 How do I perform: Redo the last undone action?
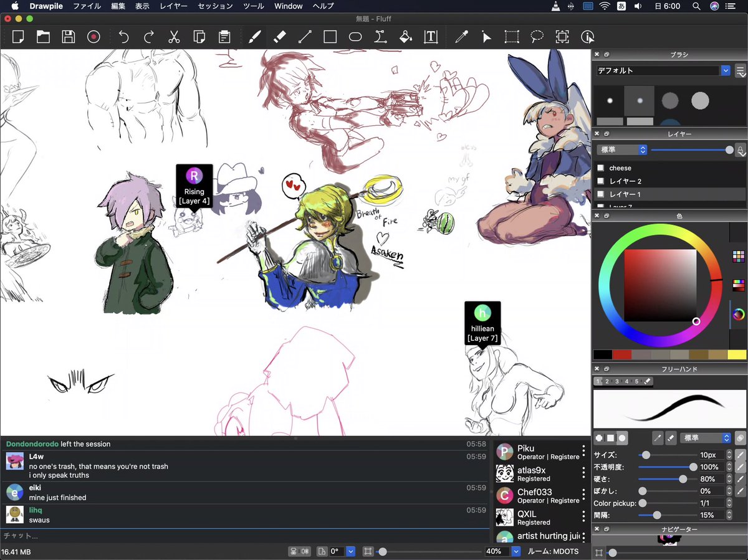point(148,37)
